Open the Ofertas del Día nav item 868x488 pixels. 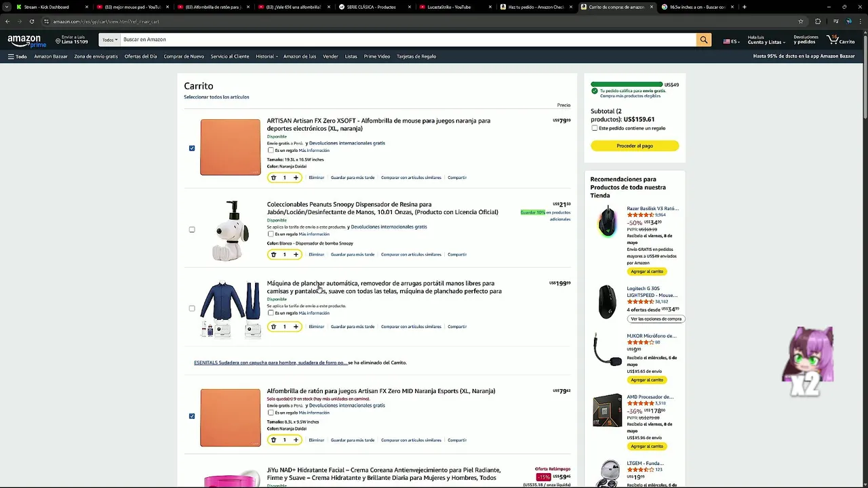tap(140, 56)
